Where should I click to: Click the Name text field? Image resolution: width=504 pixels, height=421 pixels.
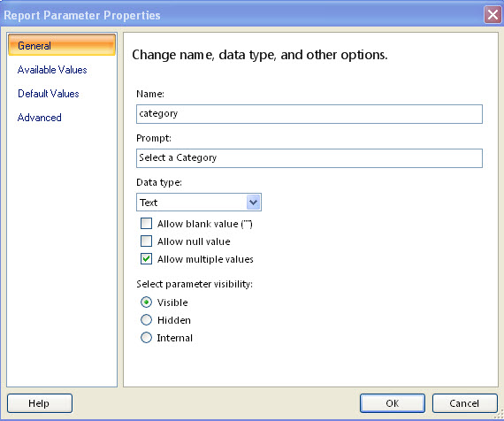point(309,114)
